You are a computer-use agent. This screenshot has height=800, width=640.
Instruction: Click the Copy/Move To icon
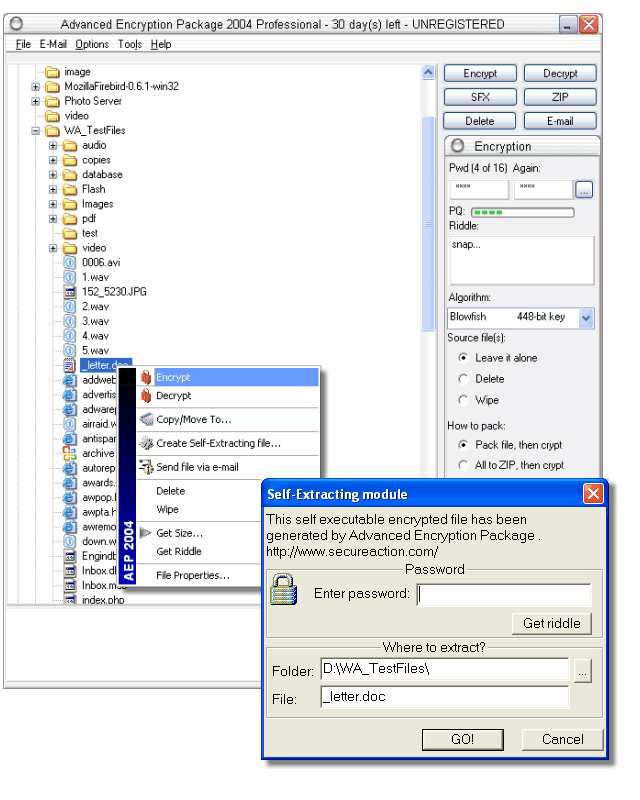[146, 419]
